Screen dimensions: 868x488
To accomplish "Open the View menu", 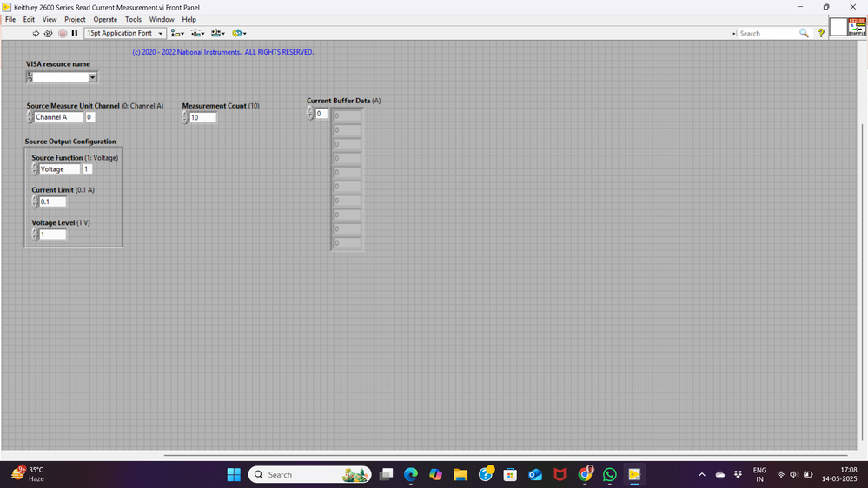I will click(x=50, y=19).
